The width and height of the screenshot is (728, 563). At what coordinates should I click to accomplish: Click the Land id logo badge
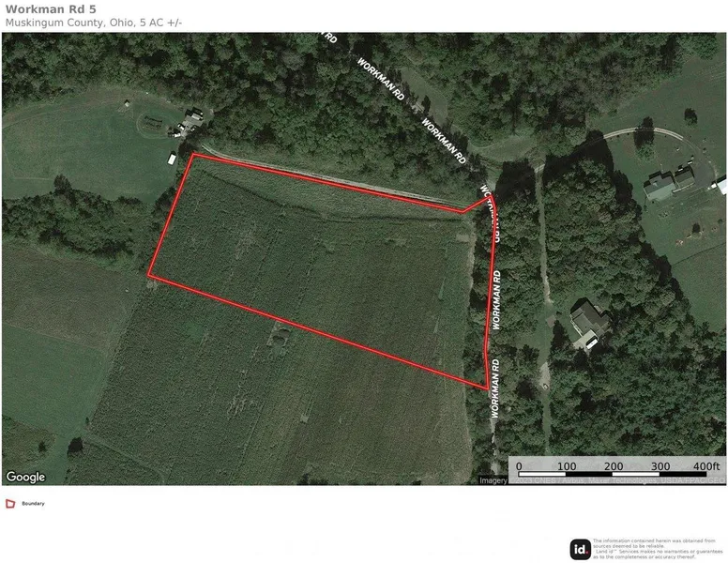[581, 550]
